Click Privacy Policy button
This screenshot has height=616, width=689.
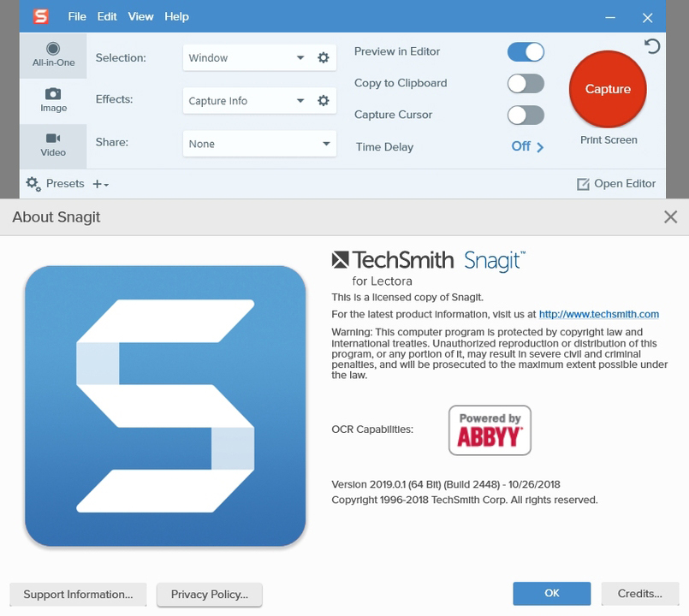(210, 595)
